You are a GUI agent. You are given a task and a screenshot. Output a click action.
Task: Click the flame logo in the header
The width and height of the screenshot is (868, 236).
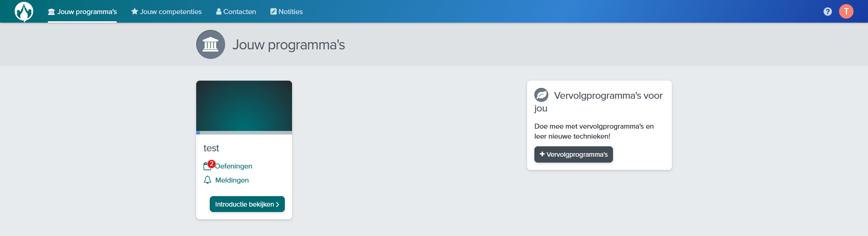[24, 11]
